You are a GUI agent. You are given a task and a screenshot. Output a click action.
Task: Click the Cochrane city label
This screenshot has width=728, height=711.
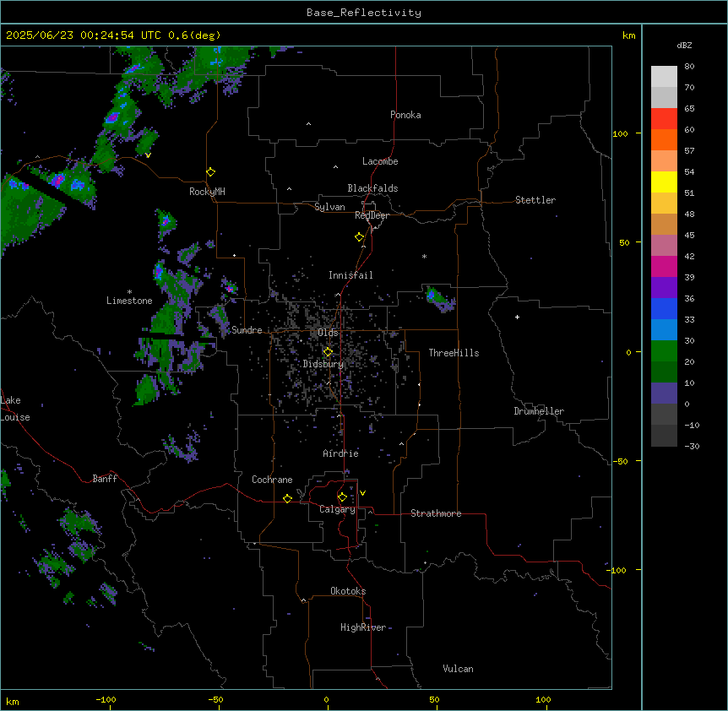point(272,480)
